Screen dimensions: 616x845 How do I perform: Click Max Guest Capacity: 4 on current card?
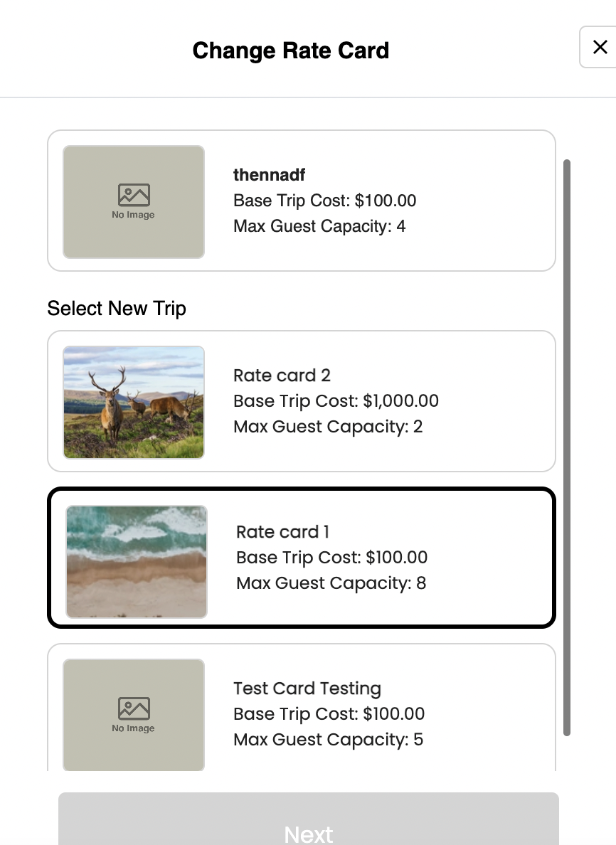(319, 226)
